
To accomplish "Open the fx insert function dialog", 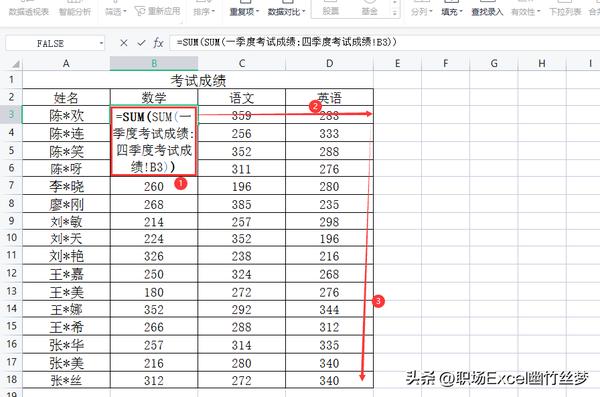I will pos(158,43).
